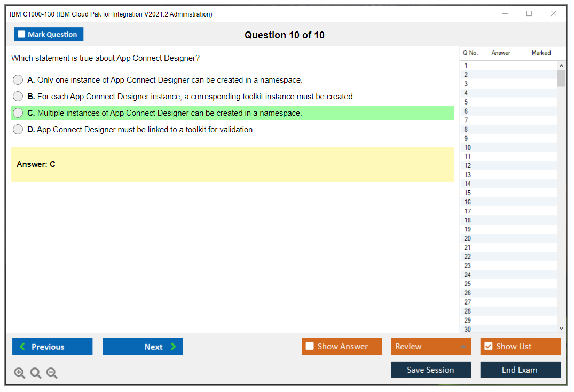This screenshot has width=574, height=392.
Task: Maximize the exam application window
Action: tap(529, 14)
